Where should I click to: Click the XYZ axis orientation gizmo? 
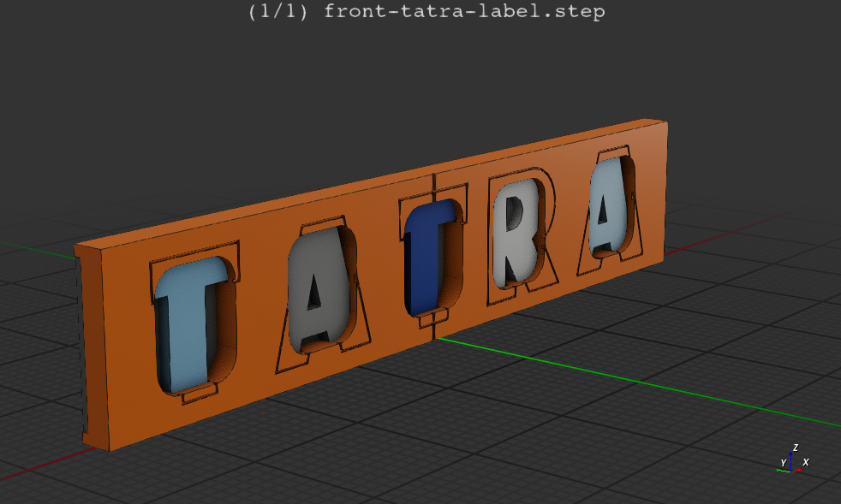792,460
